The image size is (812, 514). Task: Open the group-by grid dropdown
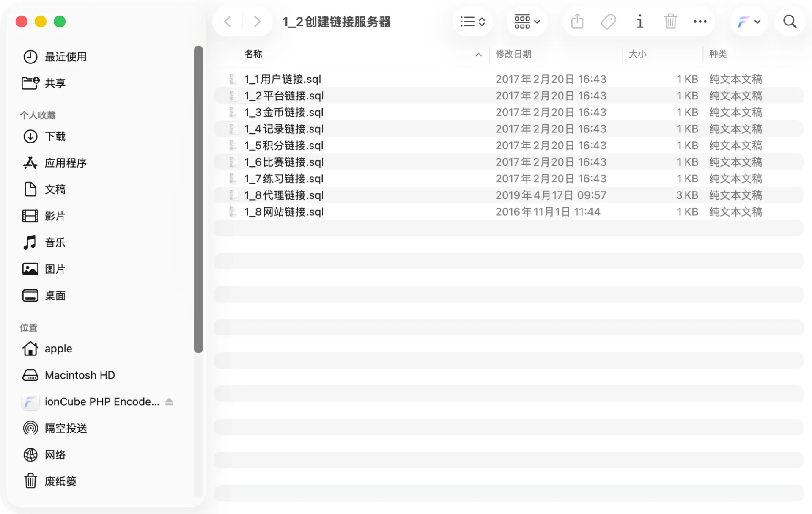pyautogui.click(x=527, y=22)
